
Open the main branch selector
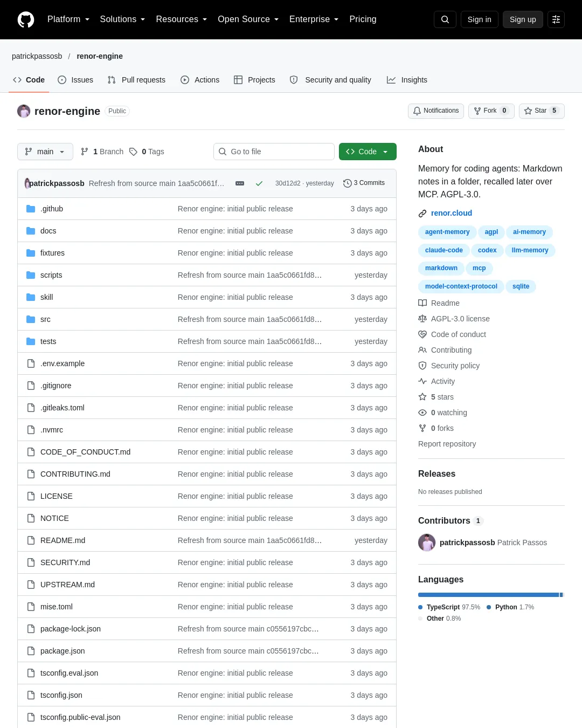(45, 152)
